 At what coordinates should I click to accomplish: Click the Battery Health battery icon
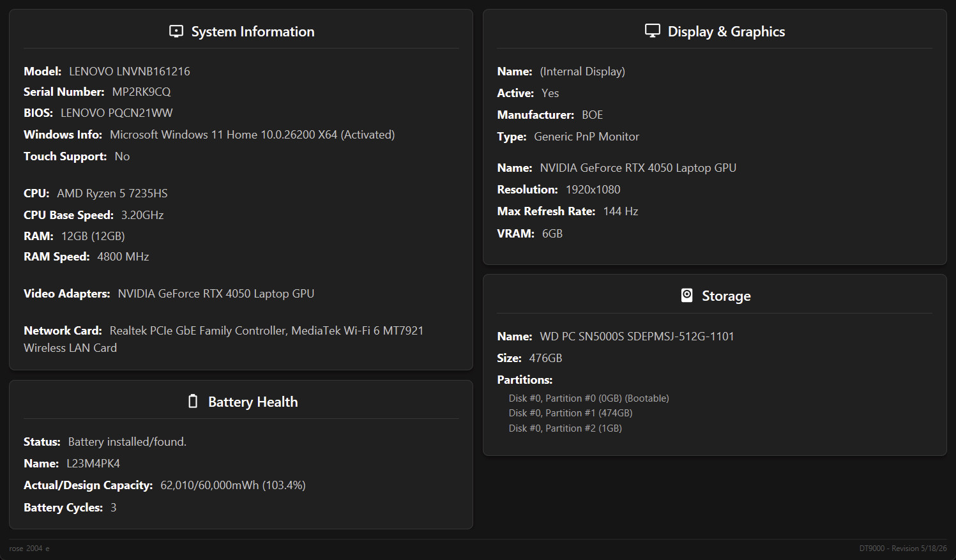(x=193, y=401)
